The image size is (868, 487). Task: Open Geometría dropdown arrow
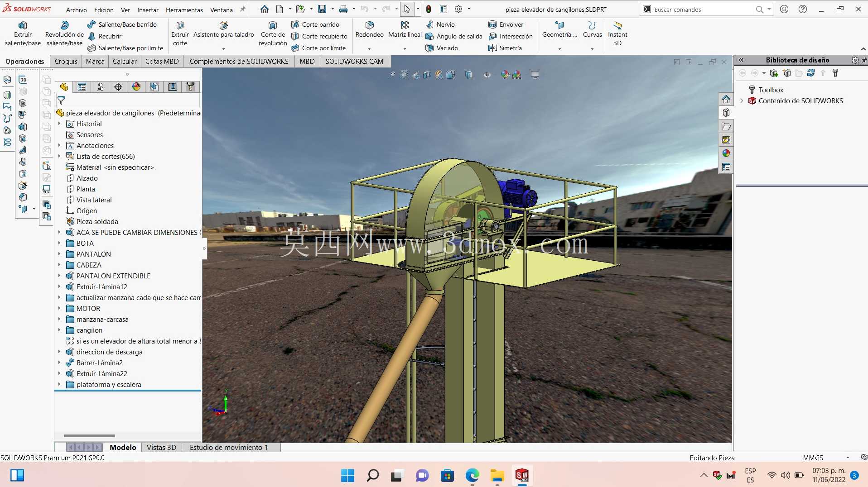(559, 49)
